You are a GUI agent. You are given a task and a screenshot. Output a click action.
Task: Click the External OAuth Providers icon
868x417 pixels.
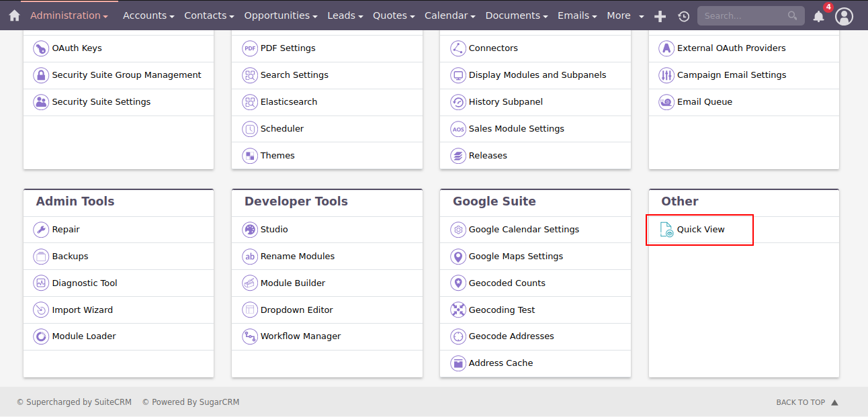666,48
